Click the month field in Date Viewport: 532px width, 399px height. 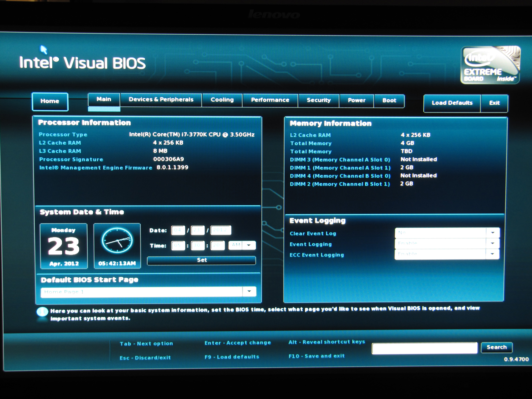coord(178,230)
